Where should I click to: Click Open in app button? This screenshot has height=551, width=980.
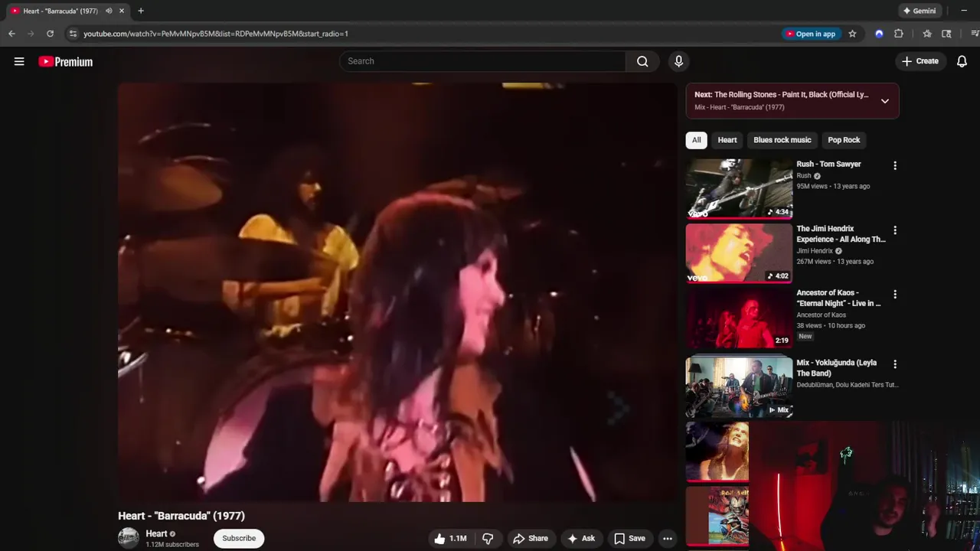(x=810, y=34)
